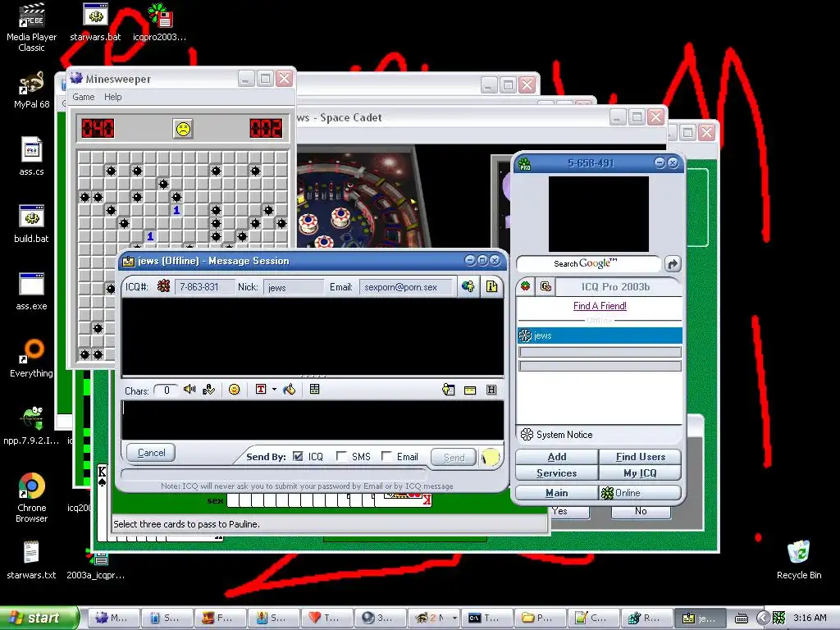Click the yellow round icon beside Send

(491, 457)
